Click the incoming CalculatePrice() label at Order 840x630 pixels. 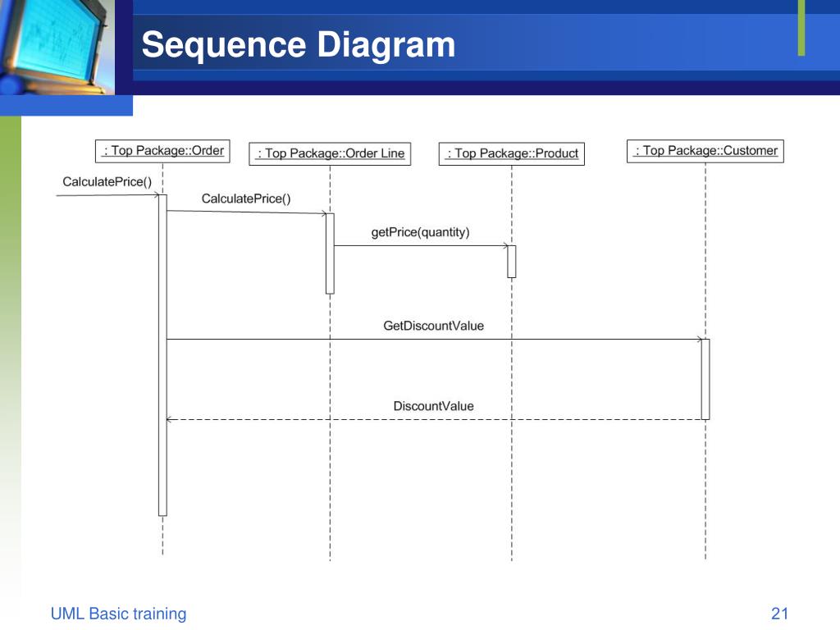(x=107, y=182)
